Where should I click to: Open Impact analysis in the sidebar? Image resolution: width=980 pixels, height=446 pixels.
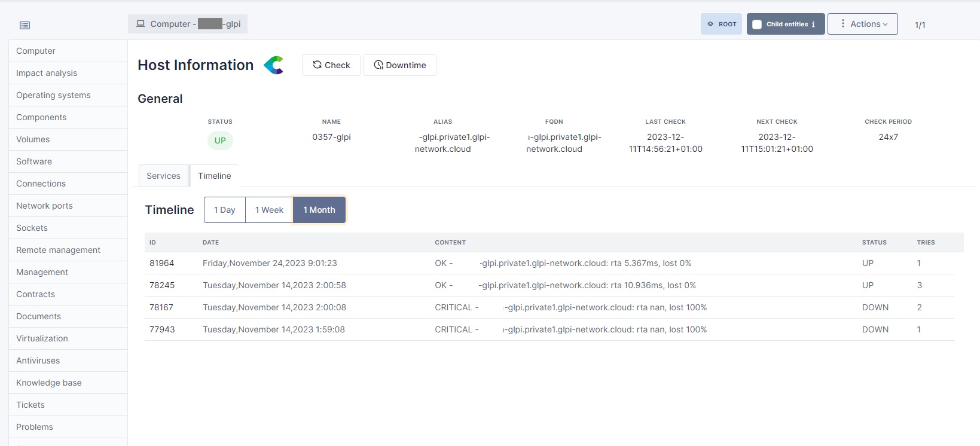pos(47,73)
